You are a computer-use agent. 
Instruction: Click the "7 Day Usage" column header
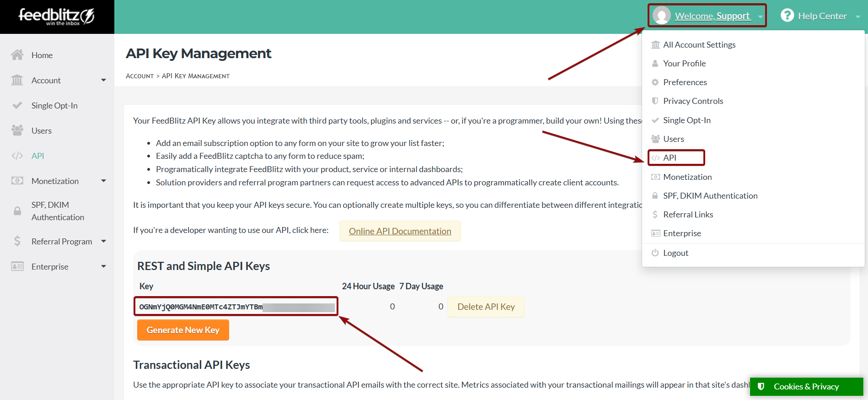pos(421,286)
